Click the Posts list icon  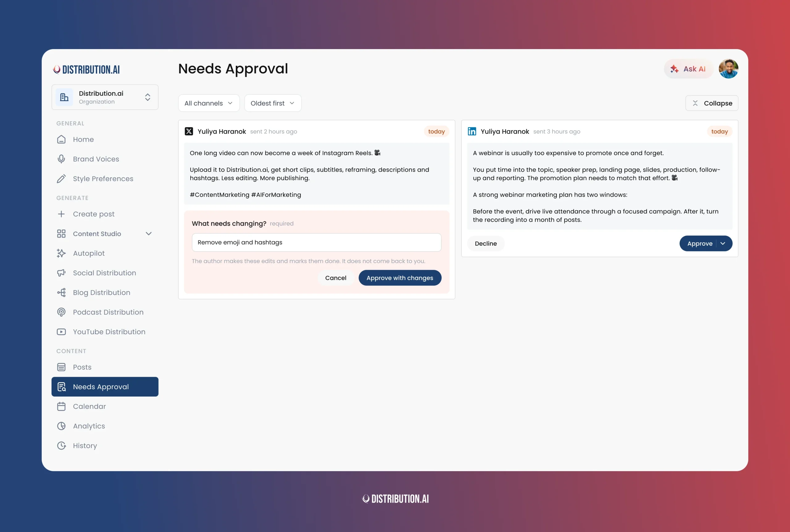[x=61, y=368]
